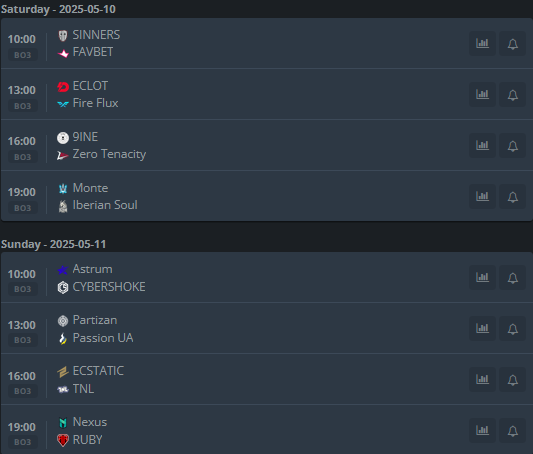533x454 pixels.
Task: Open stats chart for Partizan vs Passion UA
Action: 482,329
